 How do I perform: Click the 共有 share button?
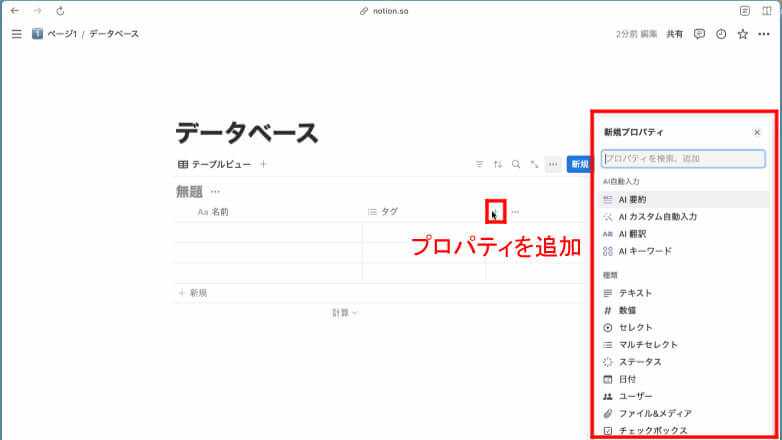pos(674,34)
